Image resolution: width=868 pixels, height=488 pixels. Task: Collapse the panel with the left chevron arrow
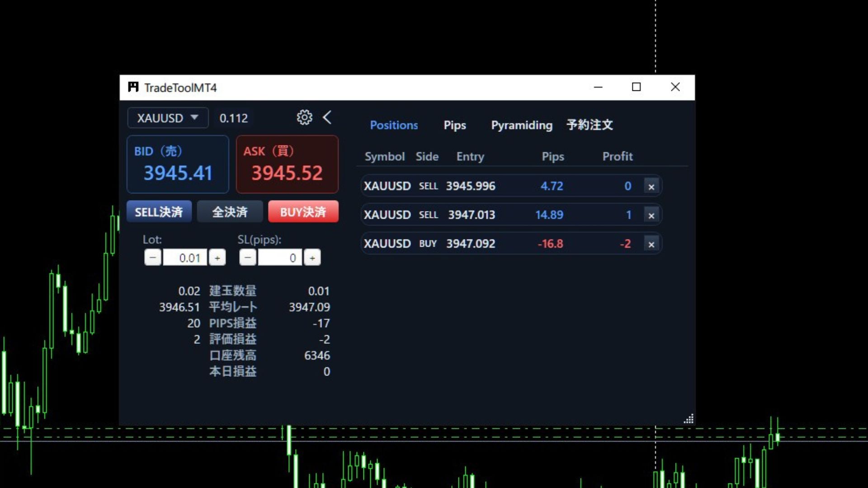[x=327, y=117]
